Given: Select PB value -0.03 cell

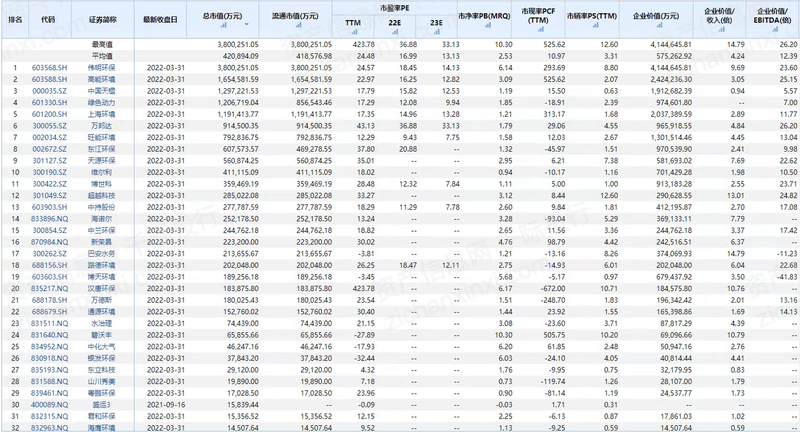Looking at the screenshot, I should [x=504, y=405].
